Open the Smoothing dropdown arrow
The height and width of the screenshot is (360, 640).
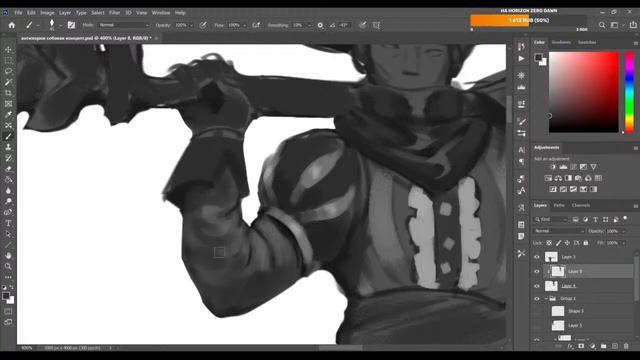(x=309, y=25)
